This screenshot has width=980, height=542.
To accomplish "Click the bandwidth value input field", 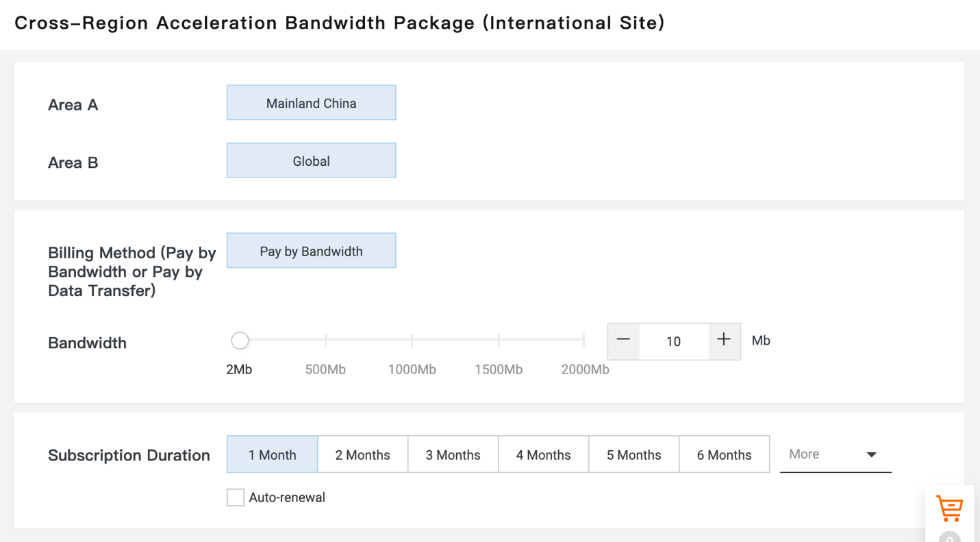I will click(673, 341).
